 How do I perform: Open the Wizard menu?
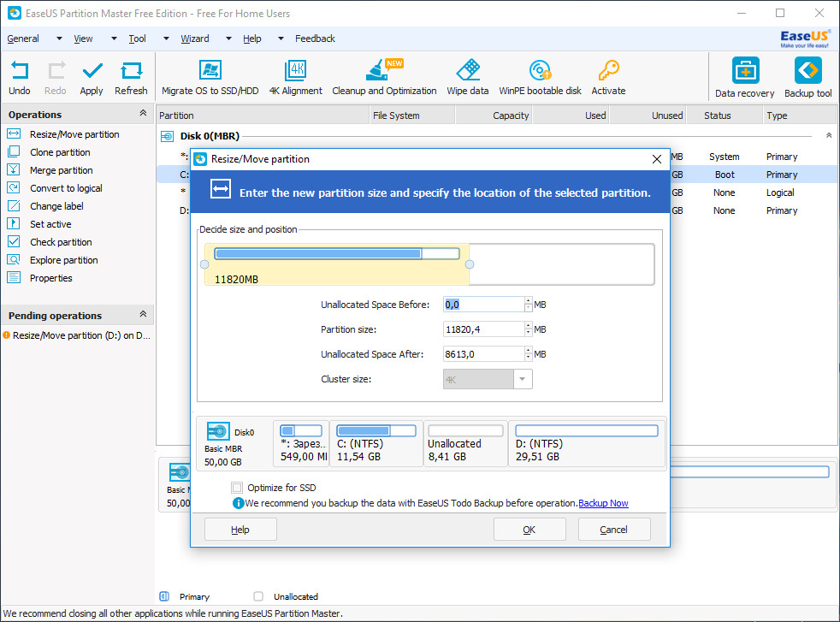pyautogui.click(x=195, y=39)
